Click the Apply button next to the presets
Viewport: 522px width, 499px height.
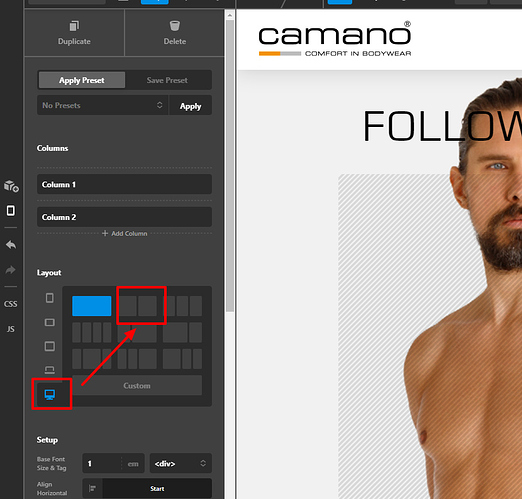(x=190, y=106)
